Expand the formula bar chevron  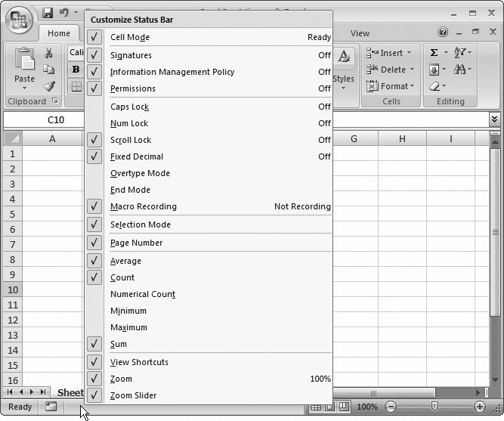point(495,119)
